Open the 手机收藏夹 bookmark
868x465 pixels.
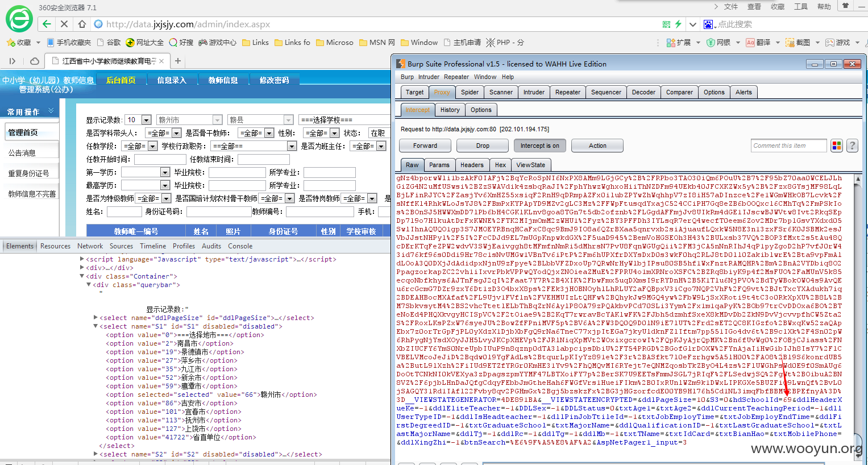(x=69, y=43)
